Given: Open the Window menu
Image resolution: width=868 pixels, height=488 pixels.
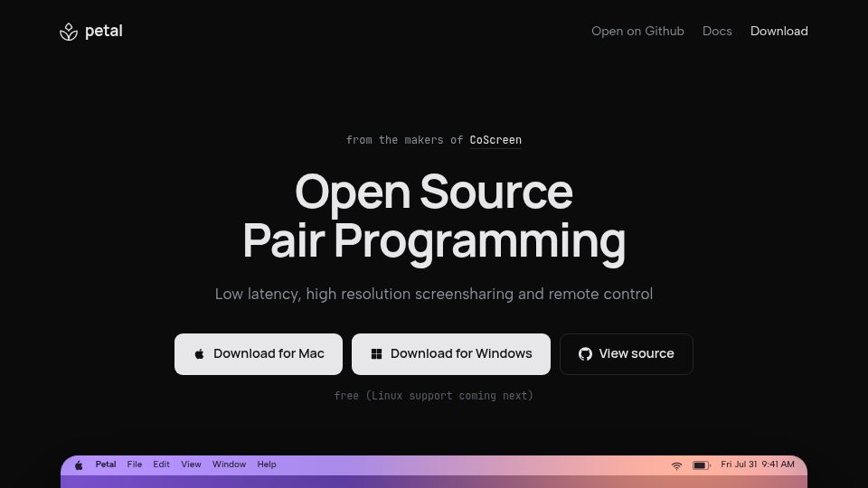Looking at the screenshot, I should pos(229,465).
